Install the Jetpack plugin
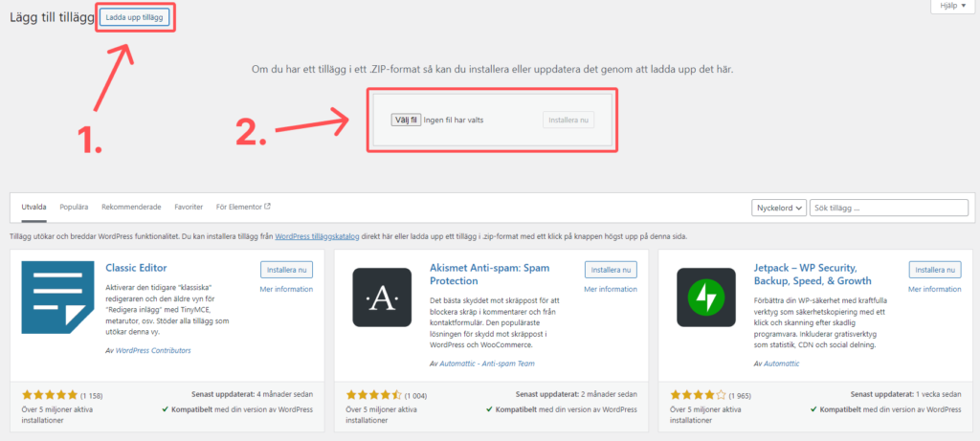The height and width of the screenshot is (441, 980). 935,270
